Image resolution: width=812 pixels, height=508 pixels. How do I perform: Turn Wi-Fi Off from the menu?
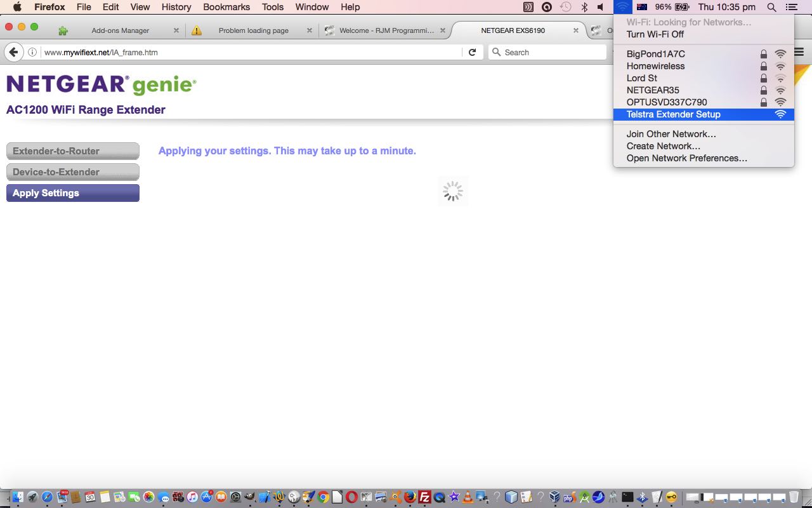(655, 34)
